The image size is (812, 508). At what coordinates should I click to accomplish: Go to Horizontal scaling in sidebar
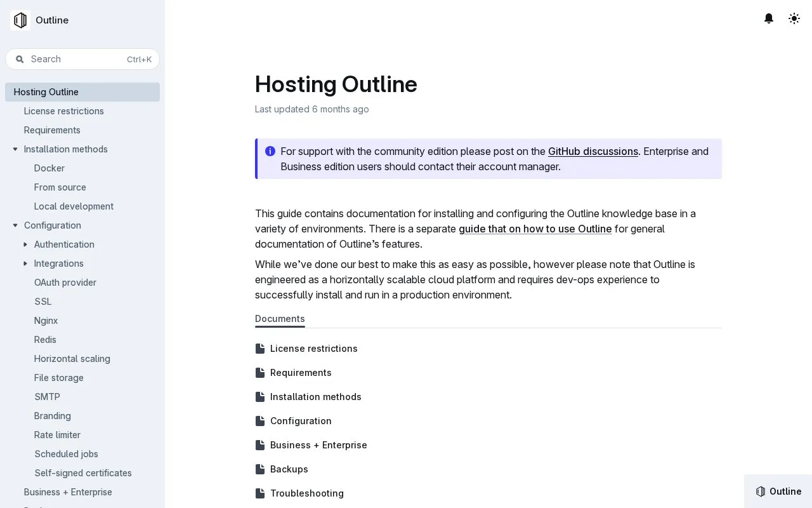coord(72,359)
